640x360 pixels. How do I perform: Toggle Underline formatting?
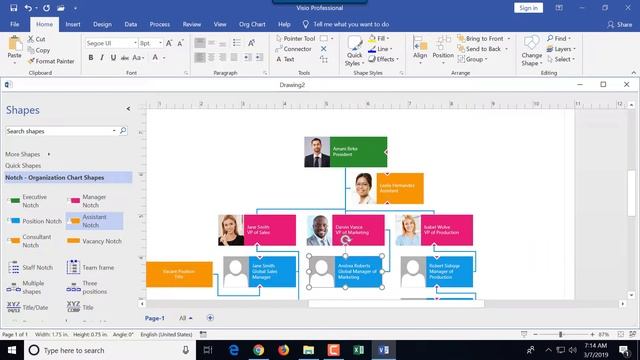click(113, 58)
